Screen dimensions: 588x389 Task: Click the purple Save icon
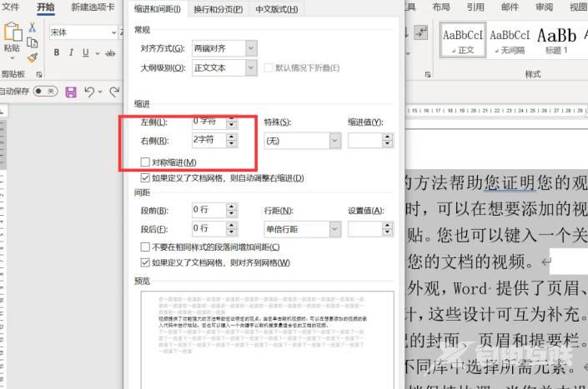point(71,92)
